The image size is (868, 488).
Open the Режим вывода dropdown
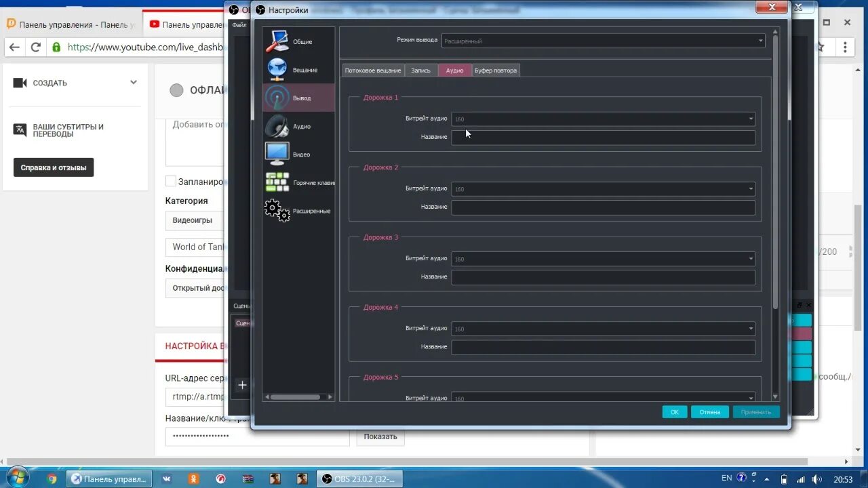pos(603,41)
